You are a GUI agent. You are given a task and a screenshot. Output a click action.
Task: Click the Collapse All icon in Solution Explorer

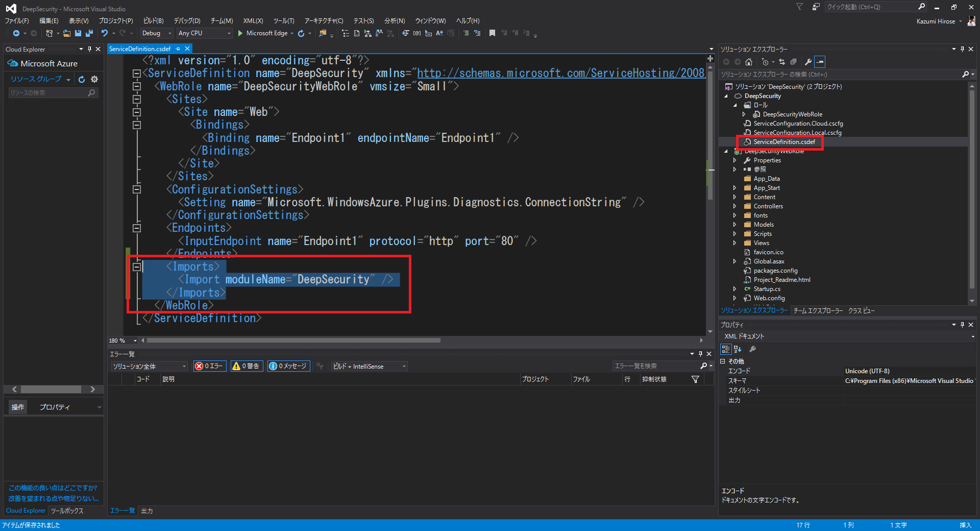(x=793, y=62)
